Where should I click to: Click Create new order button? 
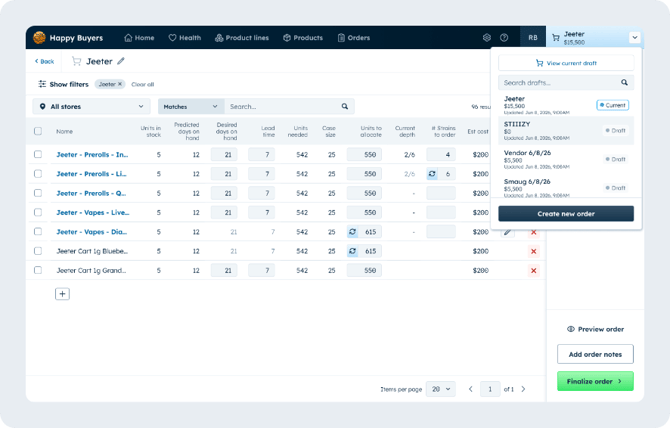click(566, 214)
